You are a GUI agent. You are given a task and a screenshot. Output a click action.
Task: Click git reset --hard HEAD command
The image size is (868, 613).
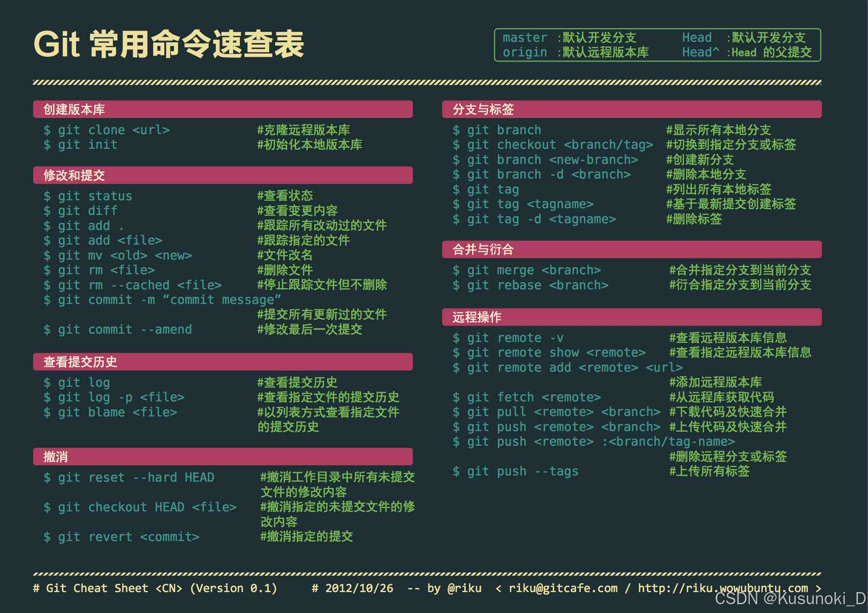coord(129,478)
